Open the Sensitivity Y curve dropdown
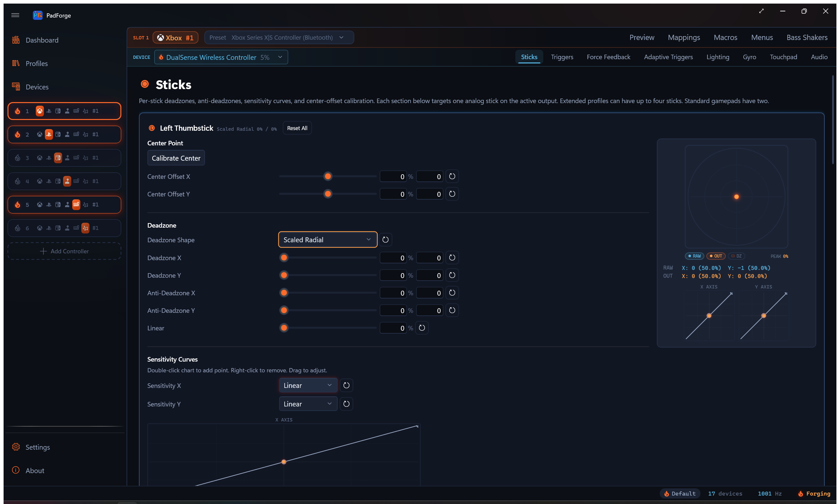This screenshot has width=840, height=504. click(308, 404)
